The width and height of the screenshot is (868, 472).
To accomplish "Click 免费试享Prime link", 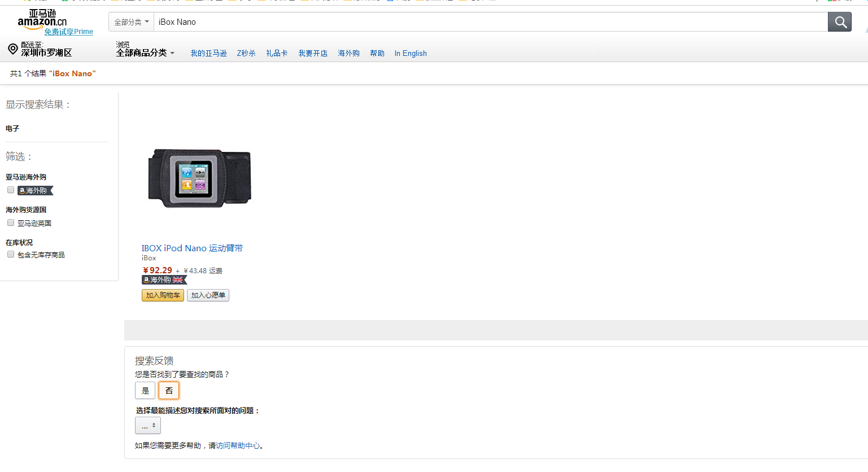I will point(69,32).
